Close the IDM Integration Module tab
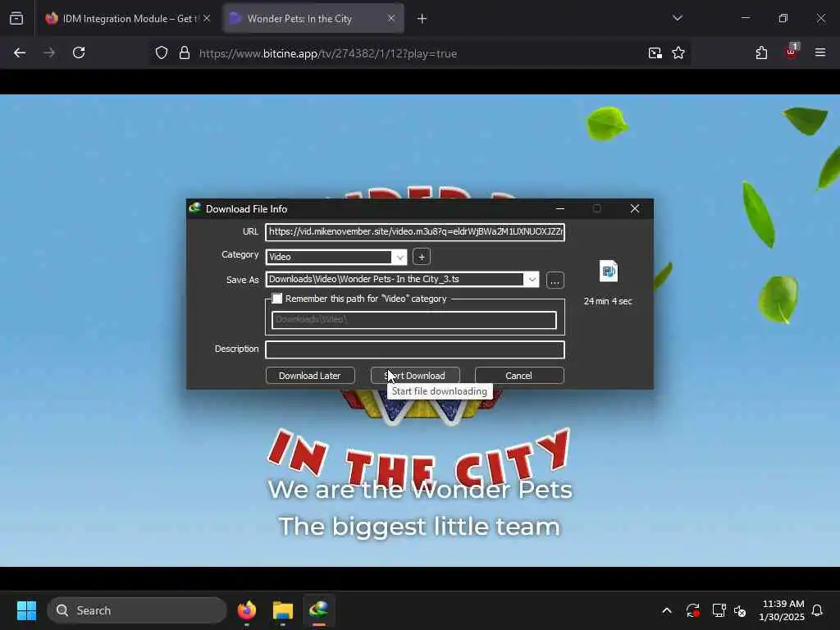Screen dimensions: 840x630 (x=207, y=18)
